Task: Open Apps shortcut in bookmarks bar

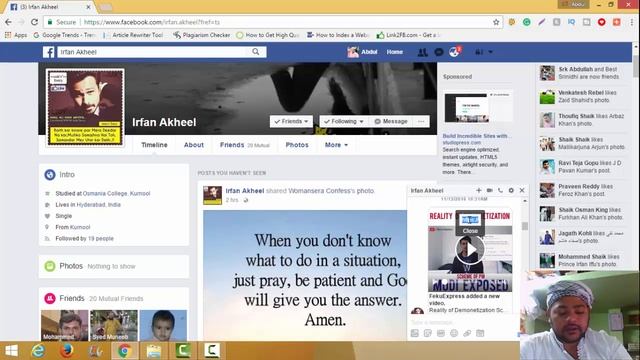Action: tap(16, 35)
